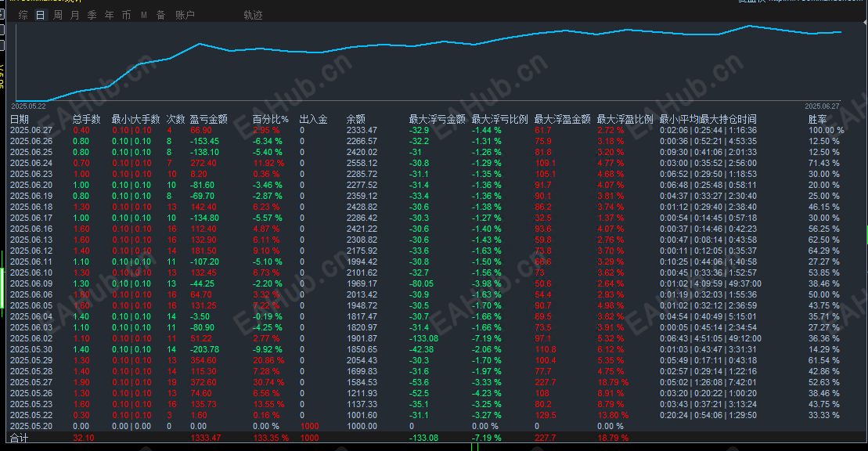Click the 余额 column header

pyautogui.click(x=356, y=119)
